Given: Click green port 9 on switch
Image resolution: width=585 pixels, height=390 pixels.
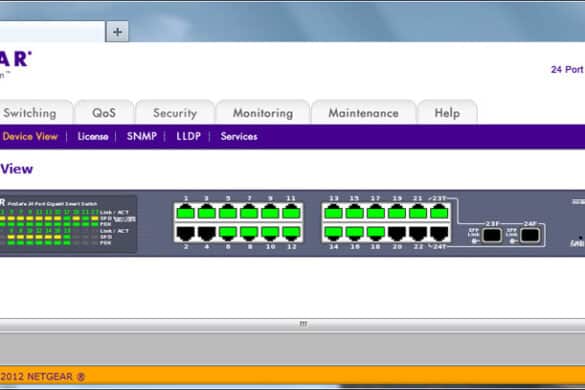Looking at the screenshot, I should point(270,212).
